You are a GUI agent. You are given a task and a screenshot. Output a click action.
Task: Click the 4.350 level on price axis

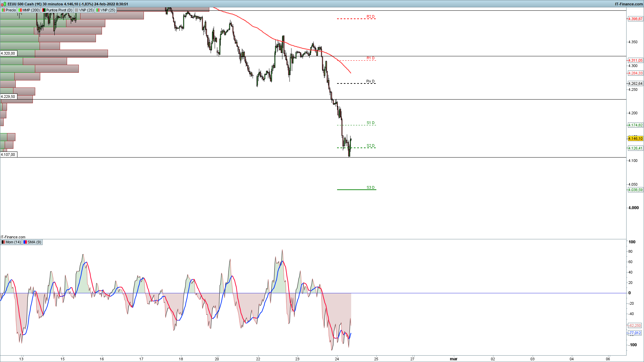coord(633,42)
